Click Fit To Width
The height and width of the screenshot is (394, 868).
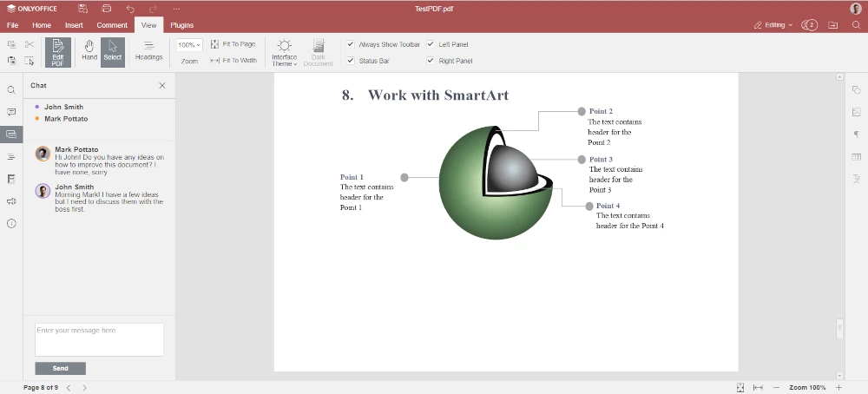233,61
